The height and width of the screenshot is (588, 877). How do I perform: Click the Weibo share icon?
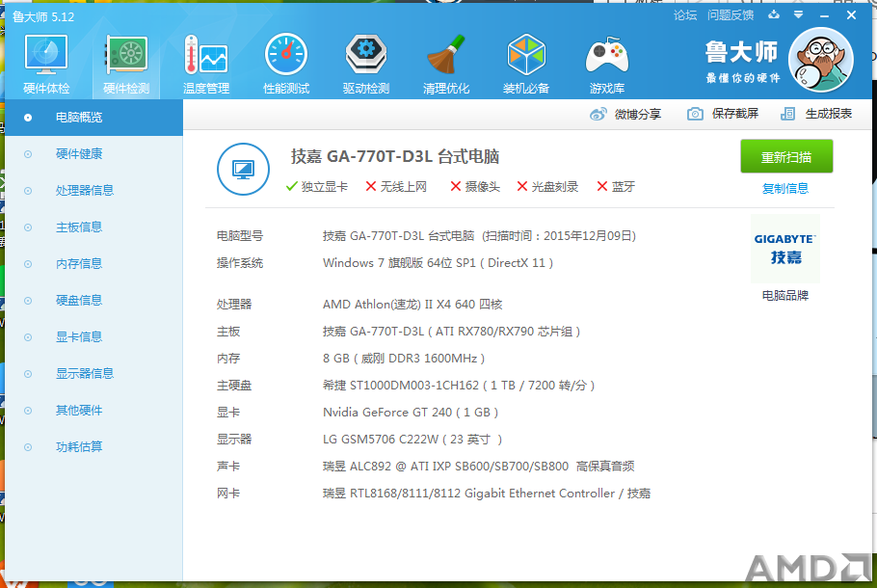coord(598,114)
